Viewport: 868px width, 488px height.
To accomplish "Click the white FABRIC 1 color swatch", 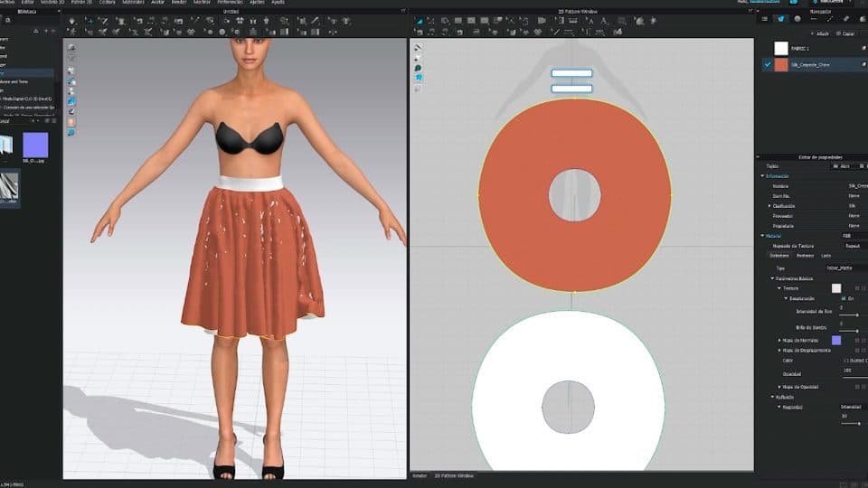I will pyautogui.click(x=781, y=49).
